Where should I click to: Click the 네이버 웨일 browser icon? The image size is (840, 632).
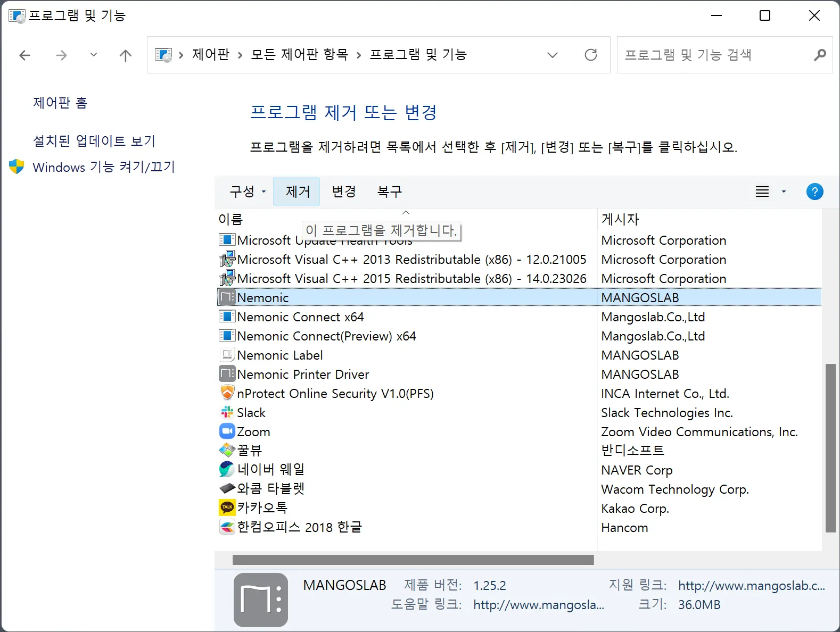coord(227,469)
